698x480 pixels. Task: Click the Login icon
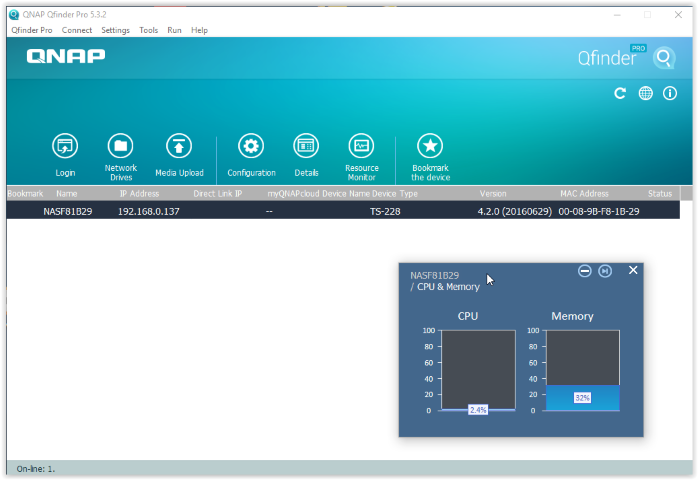[65, 146]
